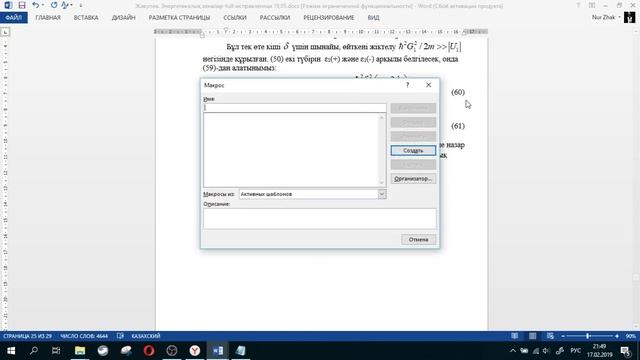Click the Nur Zhak account name
This screenshot has height=360, width=640.
pos(603,18)
